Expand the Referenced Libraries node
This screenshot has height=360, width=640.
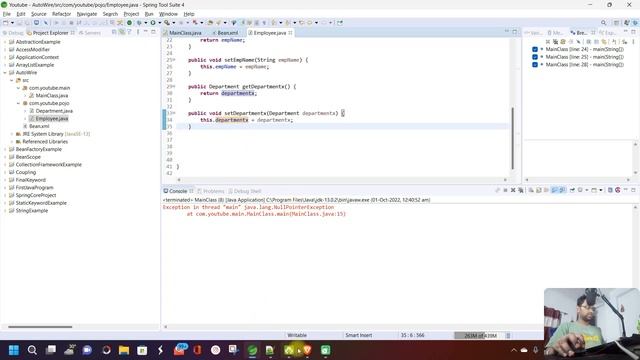point(11,142)
